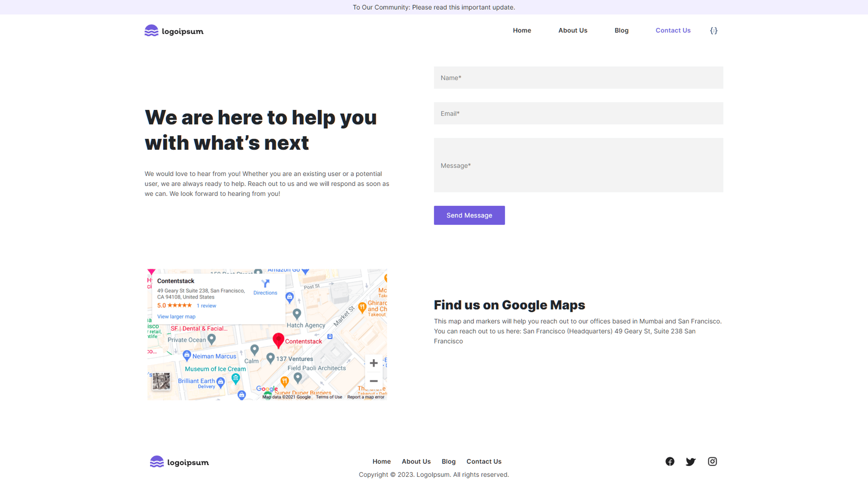Screen dimensions: 868x489
Task: Open the About Us nav item
Action: pyautogui.click(x=573, y=30)
